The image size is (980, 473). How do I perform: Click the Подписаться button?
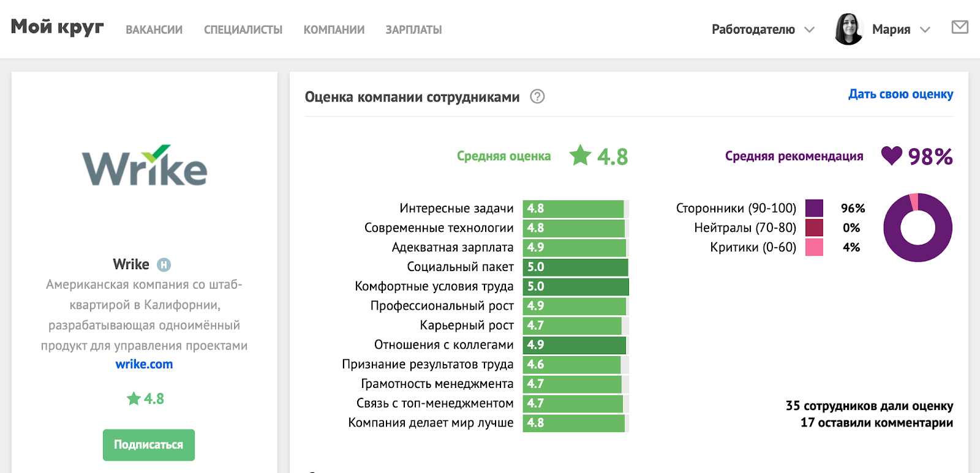pyautogui.click(x=149, y=445)
